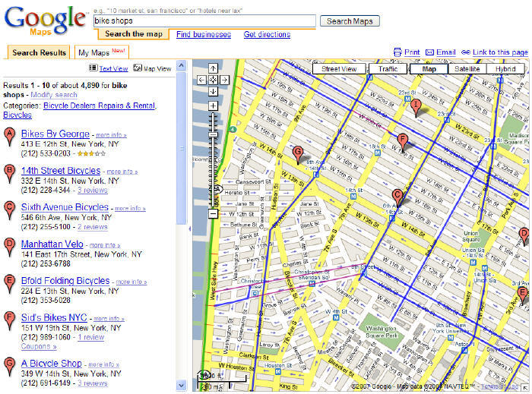Click the Text View link
This screenshot has height=394, width=532.
[113, 68]
